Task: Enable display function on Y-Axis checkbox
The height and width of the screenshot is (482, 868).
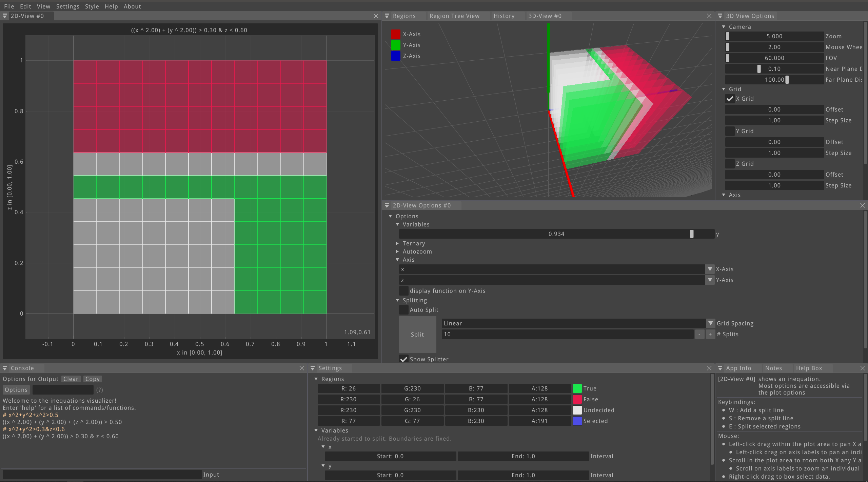Action: coord(403,291)
